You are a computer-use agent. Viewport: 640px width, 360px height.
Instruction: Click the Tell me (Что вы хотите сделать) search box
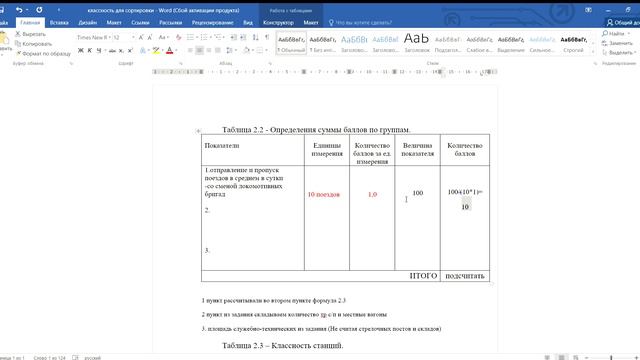(360, 22)
